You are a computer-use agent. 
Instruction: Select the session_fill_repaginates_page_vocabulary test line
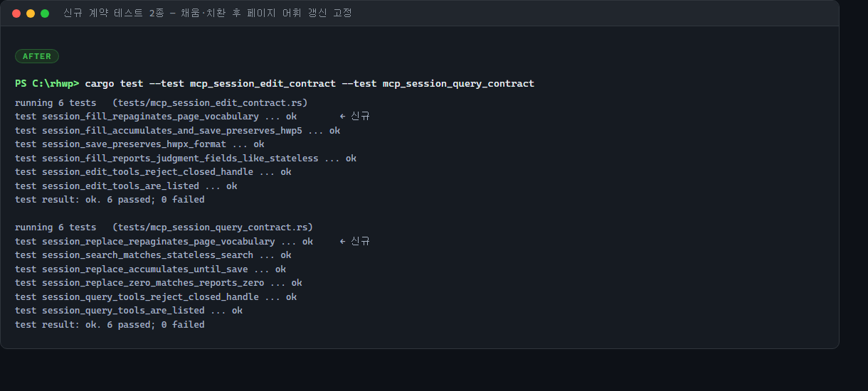point(156,117)
